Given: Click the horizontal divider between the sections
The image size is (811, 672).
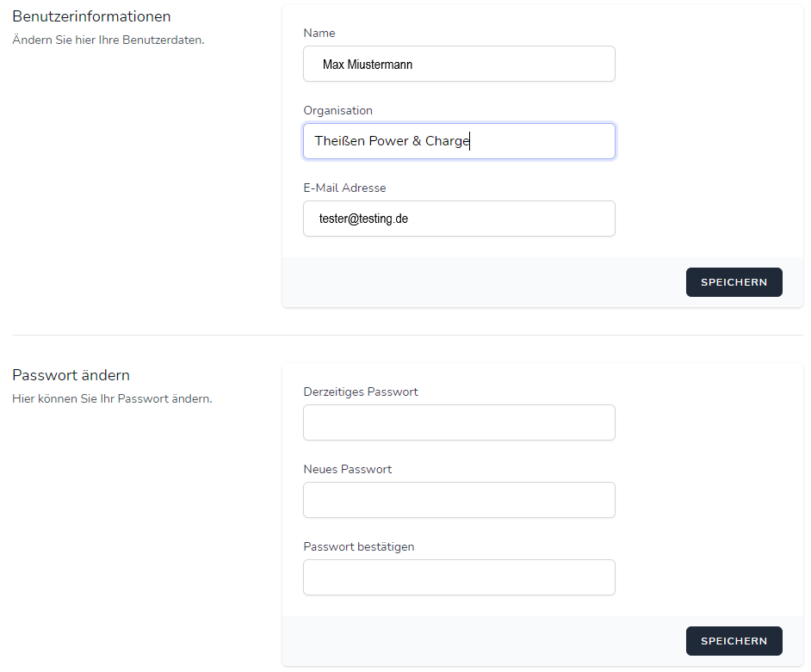Looking at the screenshot, I should point(406,335).
